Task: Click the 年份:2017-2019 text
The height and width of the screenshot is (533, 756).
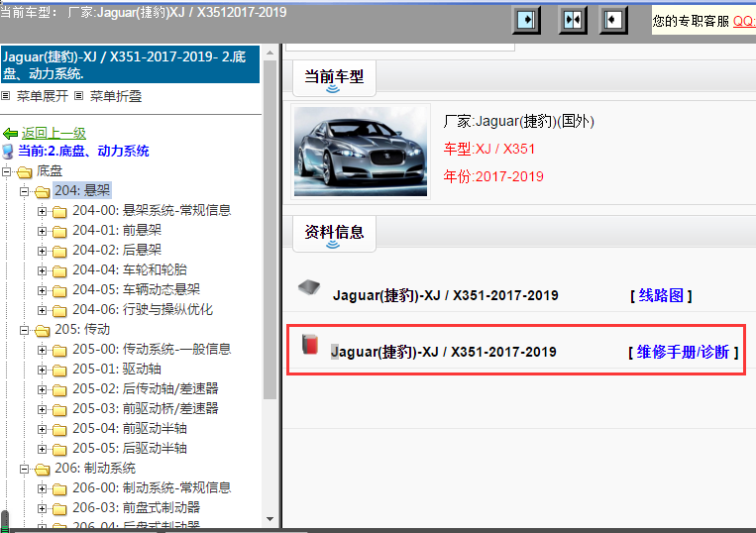Action: pos(493,176)
